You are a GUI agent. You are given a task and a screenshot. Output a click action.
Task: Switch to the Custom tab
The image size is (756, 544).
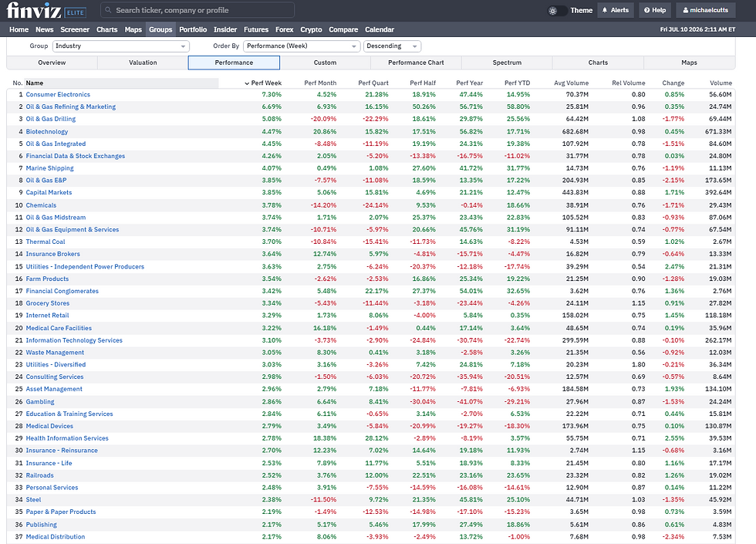click(x=325, y=63)
